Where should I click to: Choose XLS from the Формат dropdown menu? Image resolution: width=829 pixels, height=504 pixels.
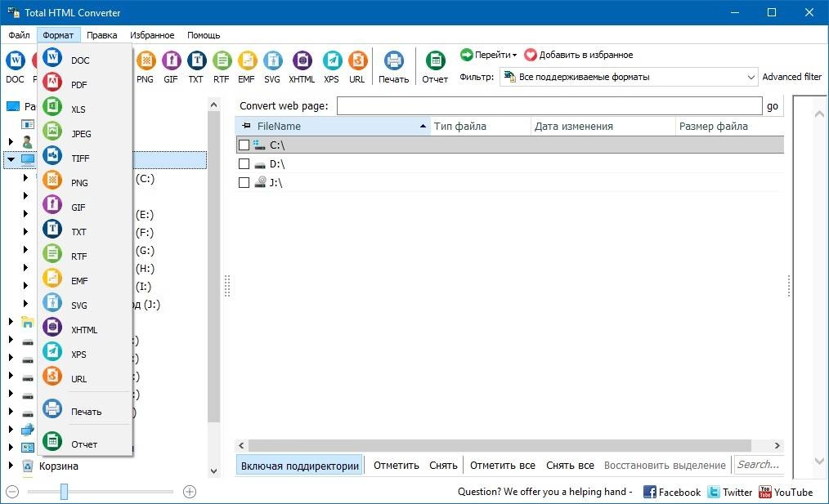click(84, 109)
